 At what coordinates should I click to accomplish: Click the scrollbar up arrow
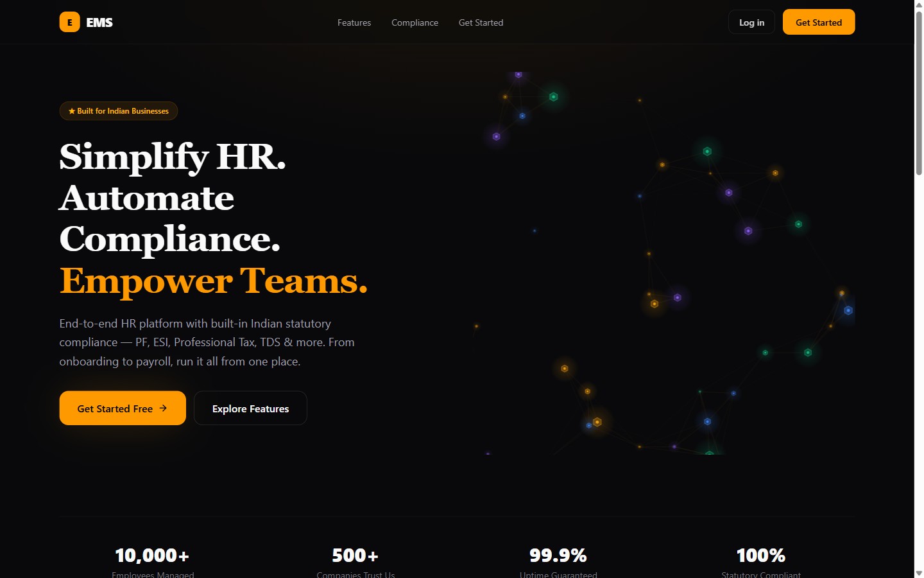click(919, 4)
